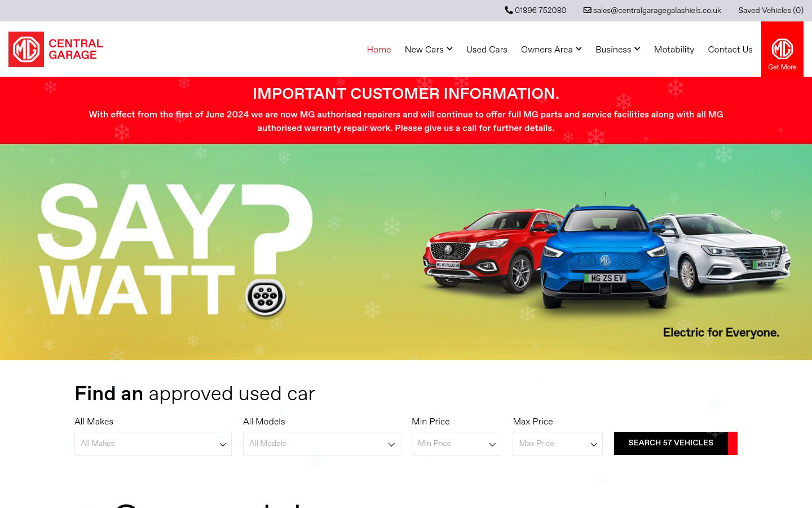This screenshot has height=508, width=812.
Task: Open Saved Vehicles (0)
Action: click(771, 10)
